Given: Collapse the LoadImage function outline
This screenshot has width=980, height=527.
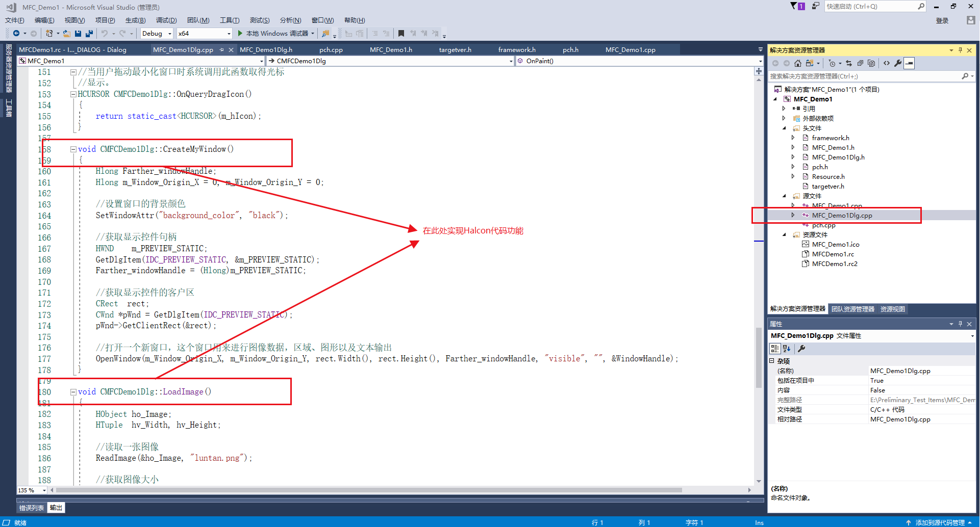Looking at the screenshot, I should pos(73,392).
